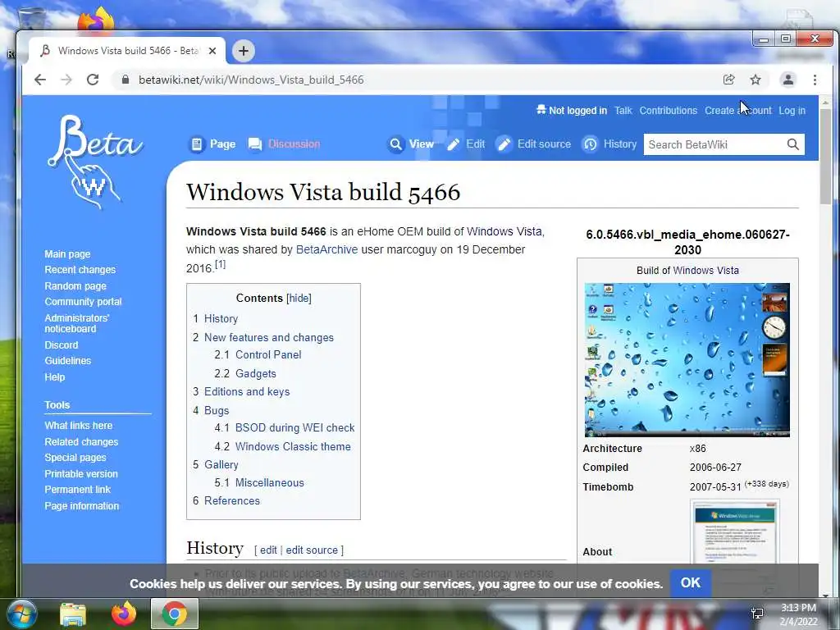Click Printable version link
Image resolution: width=840 pixels, height=630 pixels.
coord(81,473)
